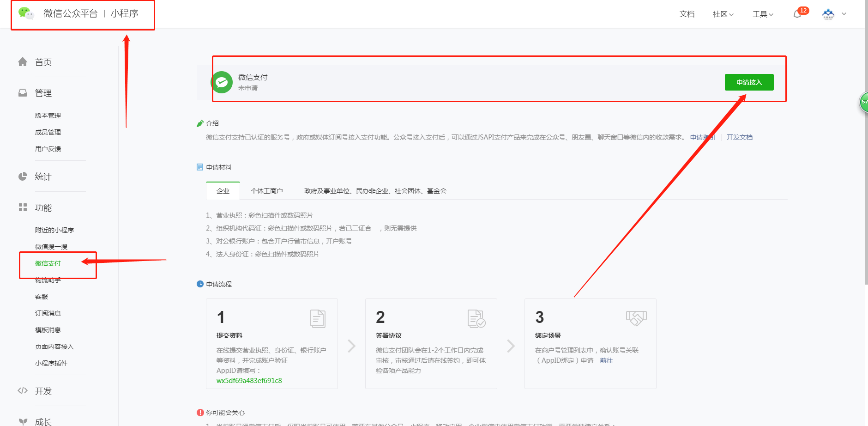868x426 pixels.
Task: Click arrow between step 2 and step 3
Action: coord(511,346)
